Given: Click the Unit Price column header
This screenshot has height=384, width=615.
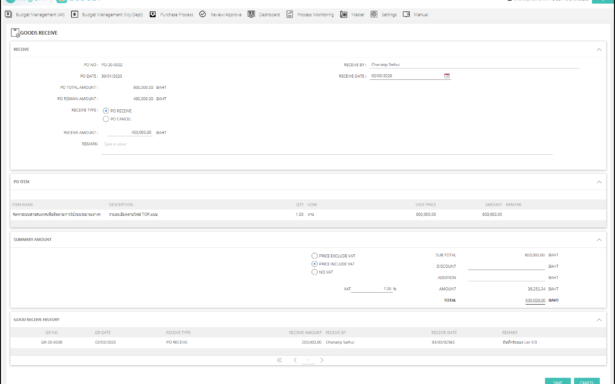Looking at the screenshot, I should [x=426, y=205].
